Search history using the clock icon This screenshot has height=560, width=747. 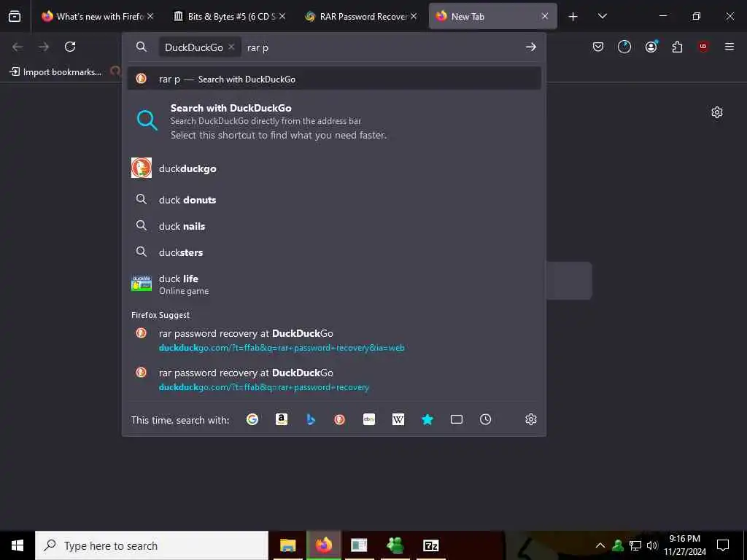(x=485, y=419)
